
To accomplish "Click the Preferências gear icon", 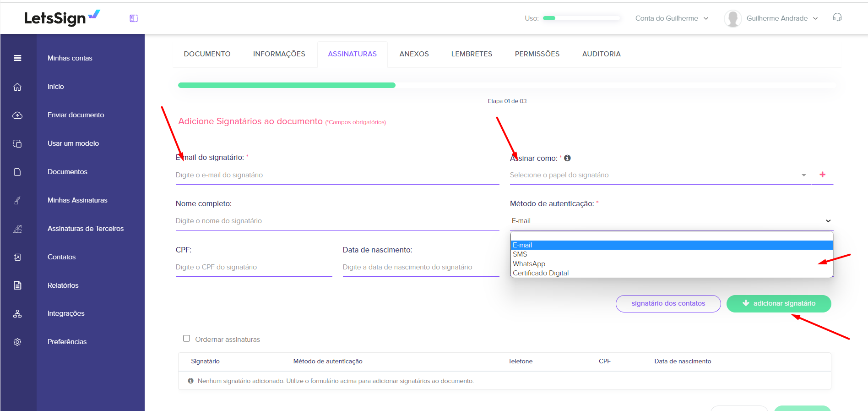I will pos(17,342).
